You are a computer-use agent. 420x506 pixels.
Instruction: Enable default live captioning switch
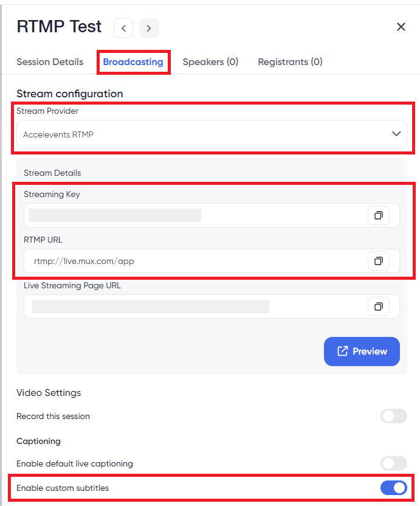tap(393, 463)
